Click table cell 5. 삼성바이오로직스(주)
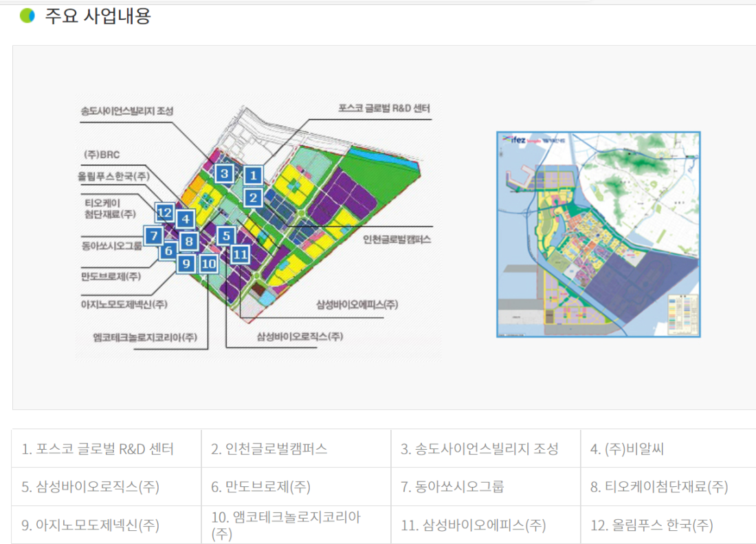The image size is (756, 544). pyautogui.click(x=107, y=487)
